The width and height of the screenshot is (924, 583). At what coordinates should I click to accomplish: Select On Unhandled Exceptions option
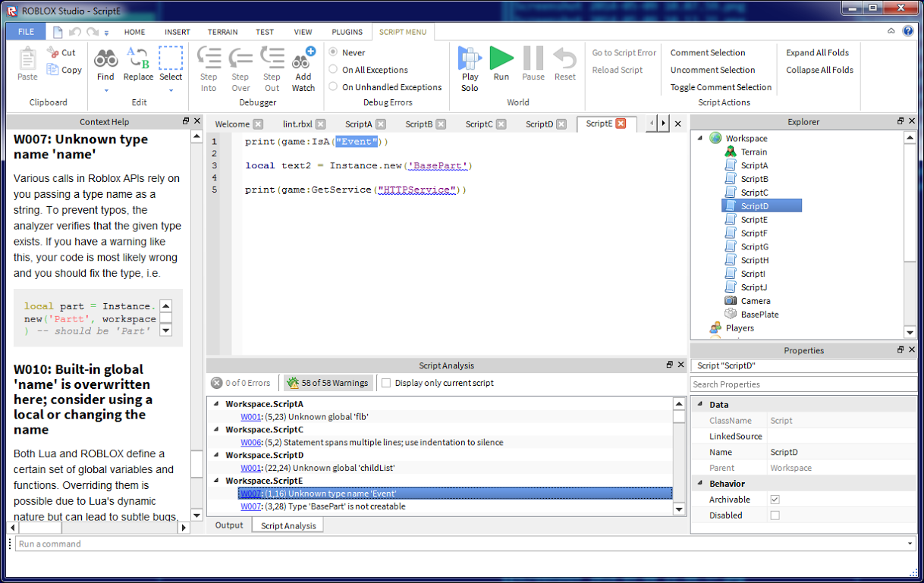pyautogui.click(x=333, y=87)
